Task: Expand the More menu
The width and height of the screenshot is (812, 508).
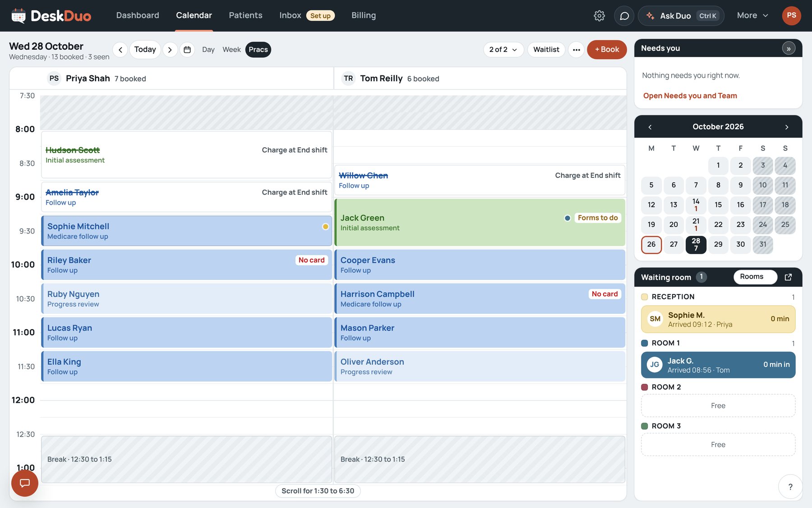Action: (752, 15)
